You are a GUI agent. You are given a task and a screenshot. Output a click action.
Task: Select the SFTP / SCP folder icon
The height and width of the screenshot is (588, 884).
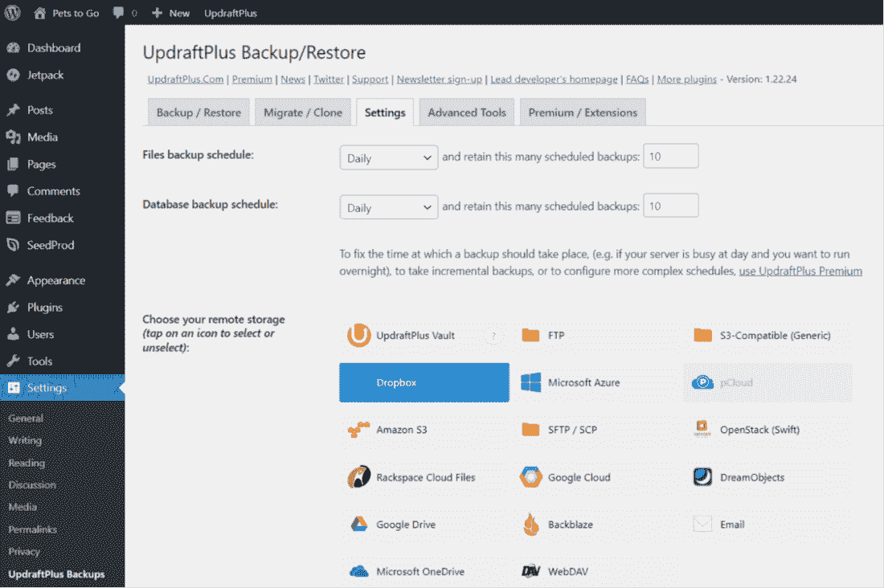530,430
